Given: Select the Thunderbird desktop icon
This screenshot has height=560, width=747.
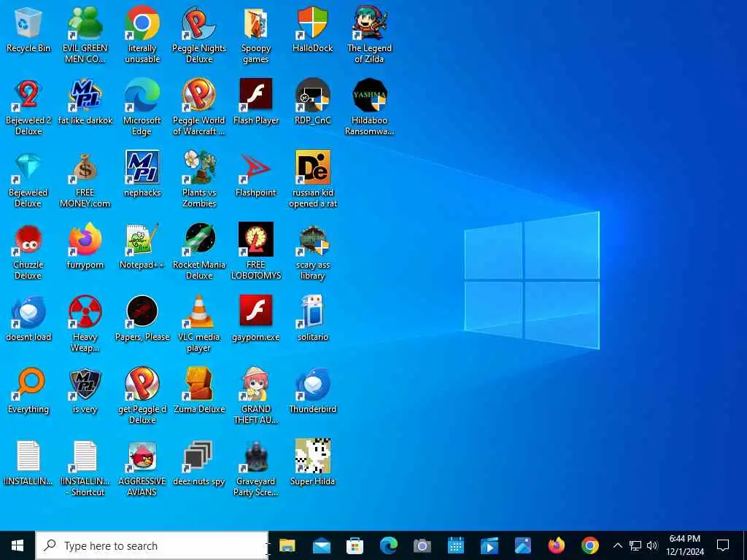Looking at the screenshot, I should point(312,384).
